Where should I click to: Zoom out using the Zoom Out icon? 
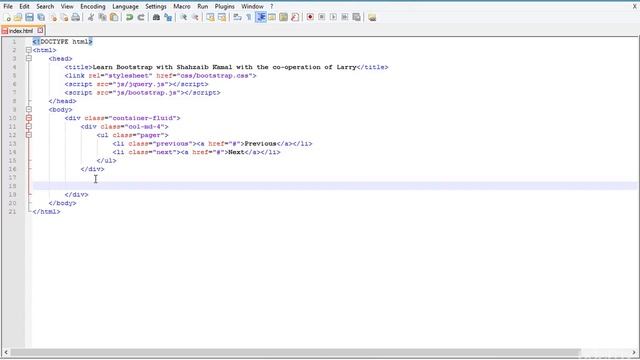(x=195, y=17)
